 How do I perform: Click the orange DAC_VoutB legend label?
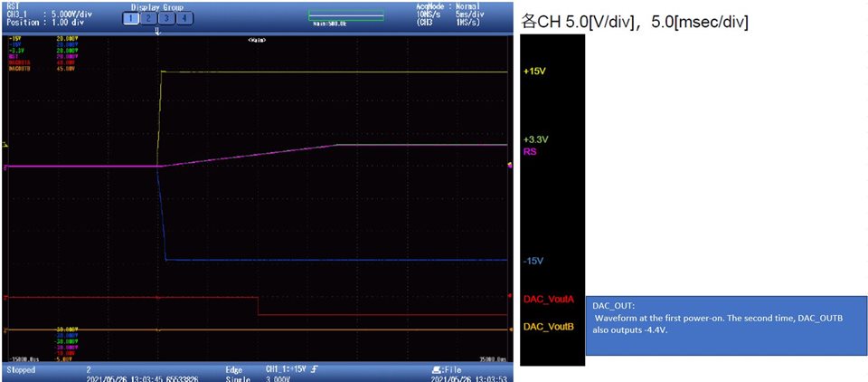coord(549,327)
